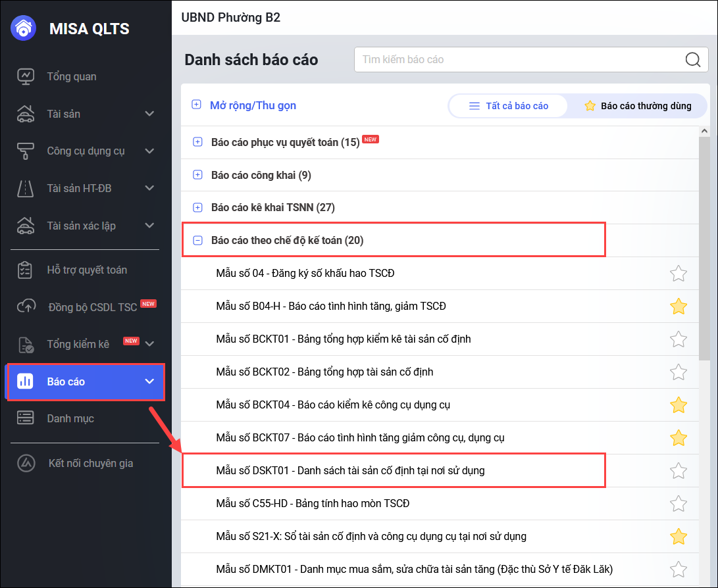
Task: Star the Mẫu số 04 khấu hao report
Action: coord(678,274)
